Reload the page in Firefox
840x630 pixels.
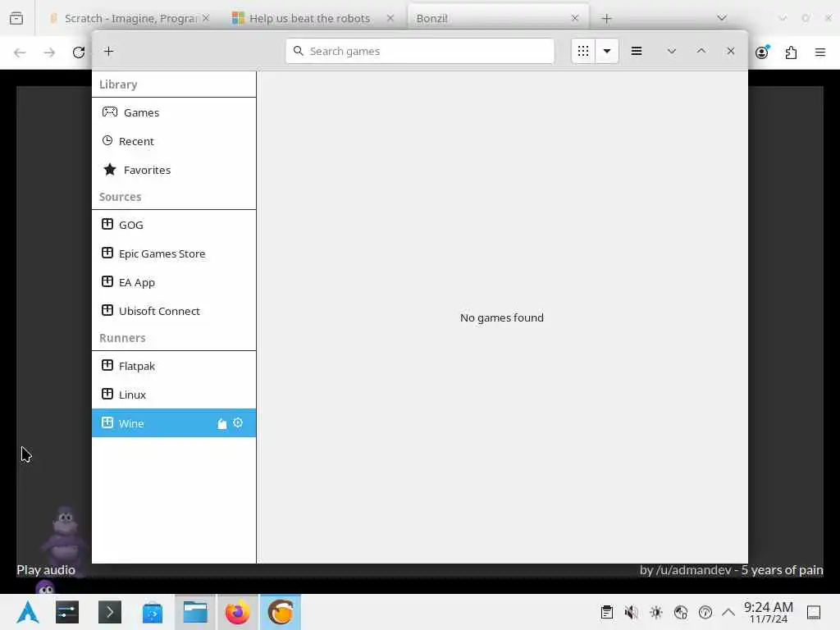79,52
